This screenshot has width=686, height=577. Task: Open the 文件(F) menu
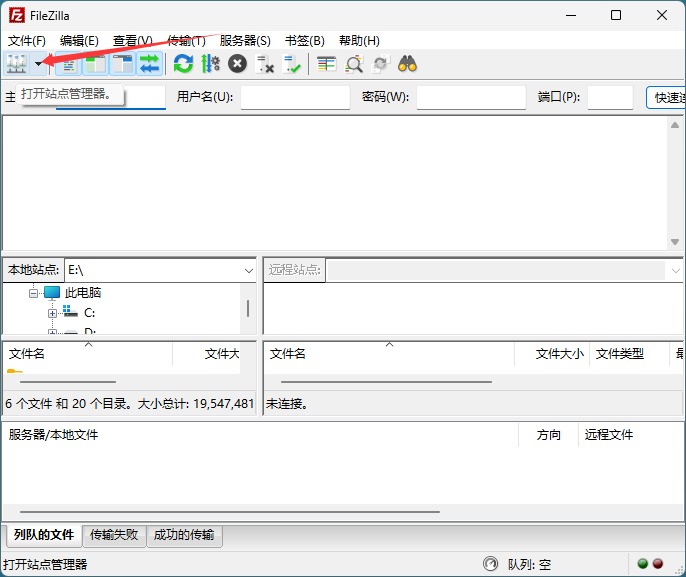click(27, 41)
